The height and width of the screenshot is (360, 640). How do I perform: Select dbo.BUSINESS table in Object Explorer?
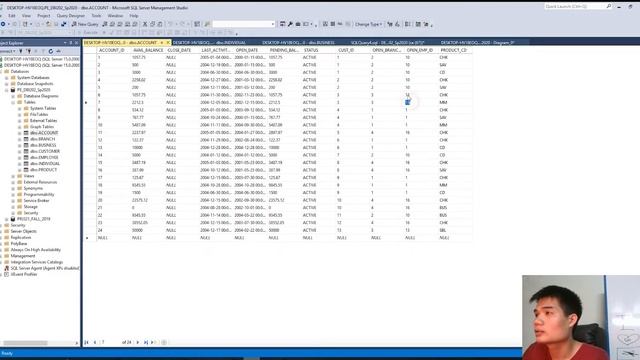click(x=43, y=145)
